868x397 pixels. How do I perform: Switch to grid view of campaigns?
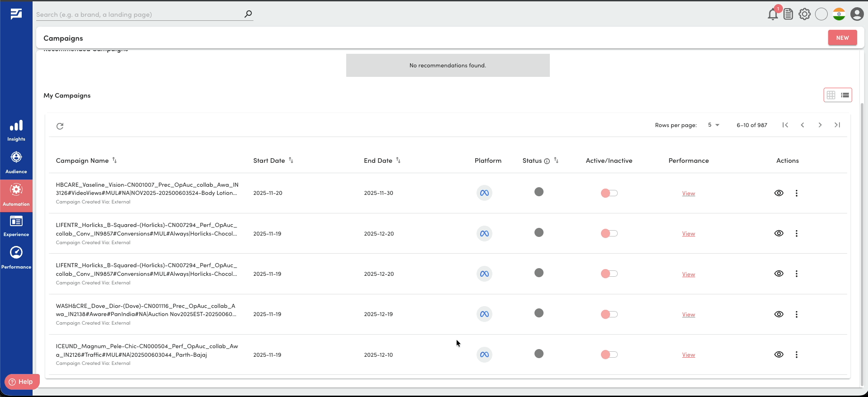coord(831,95)
